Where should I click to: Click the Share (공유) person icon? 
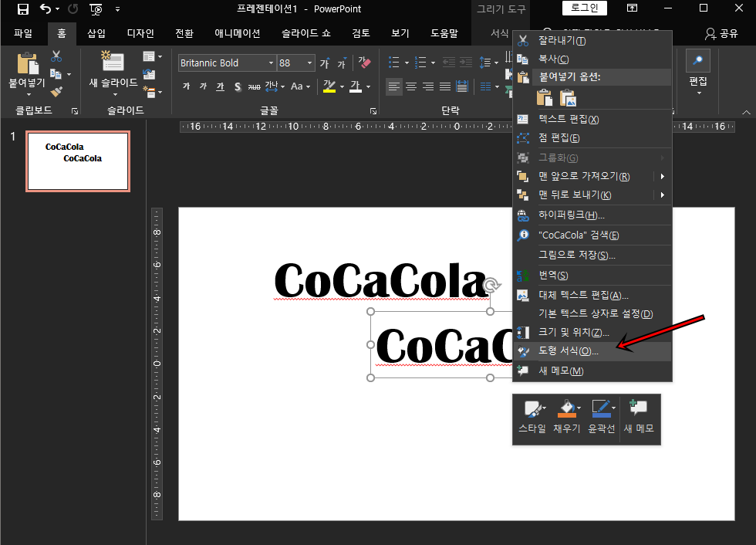tap(710, 33)
